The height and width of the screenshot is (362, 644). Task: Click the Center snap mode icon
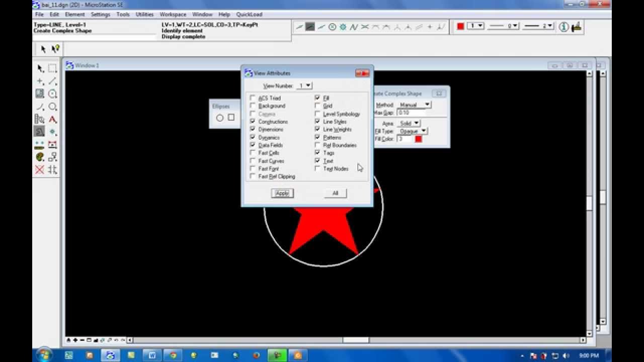332,27
